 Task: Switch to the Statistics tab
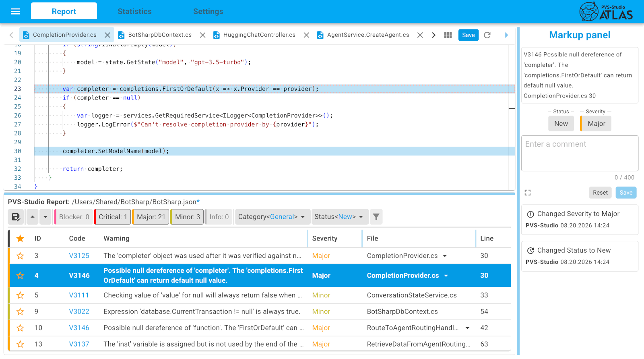tap(134, 11)
